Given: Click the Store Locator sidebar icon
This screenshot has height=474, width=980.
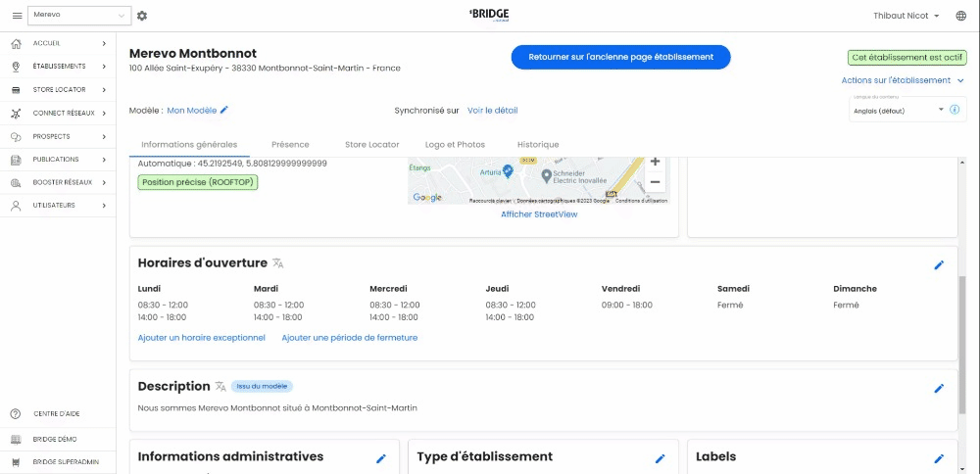Looking at the screenshot, I should 17,90.
